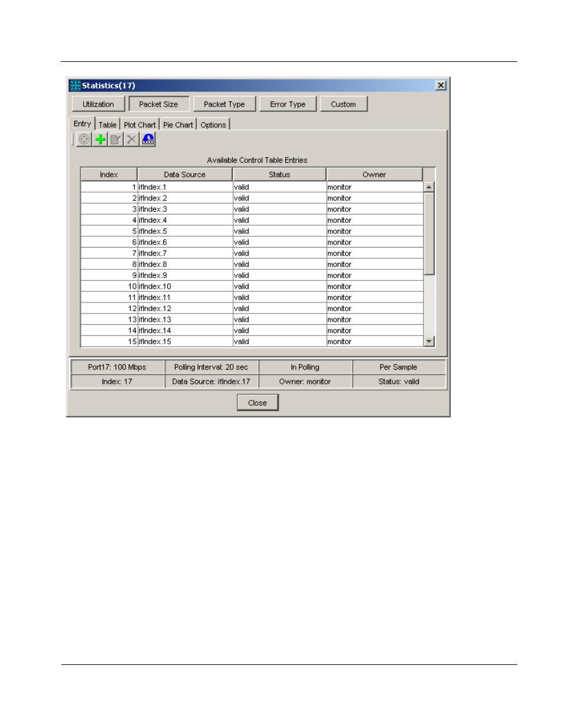Choose the ifIndex.12 row
The width and height of the screenshot is (562, 728).
click(252, 308)
